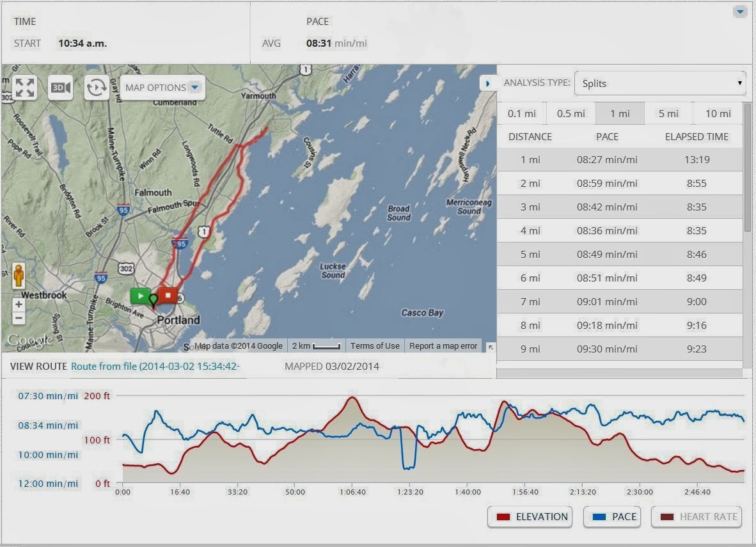This screenshot has height=547, width=756.
Task: Expand map to fullscreen view
Action: click(x=24, y=87)
